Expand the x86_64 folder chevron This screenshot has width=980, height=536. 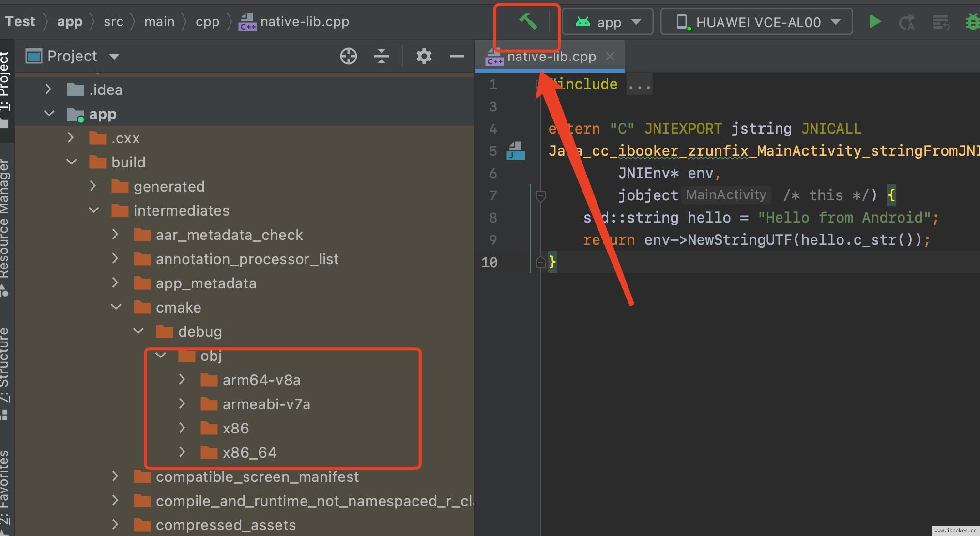[182, 452]
